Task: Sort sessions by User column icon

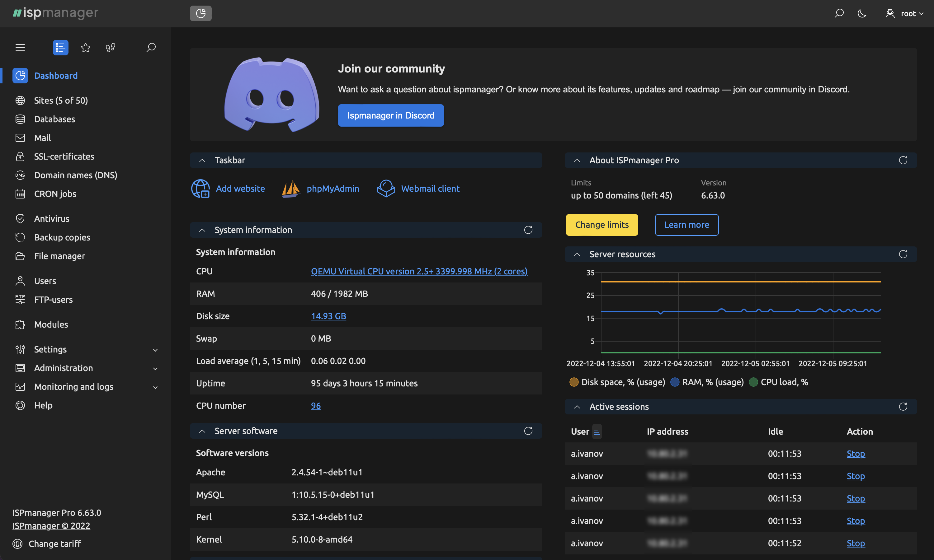Action: tap(597, 432)
